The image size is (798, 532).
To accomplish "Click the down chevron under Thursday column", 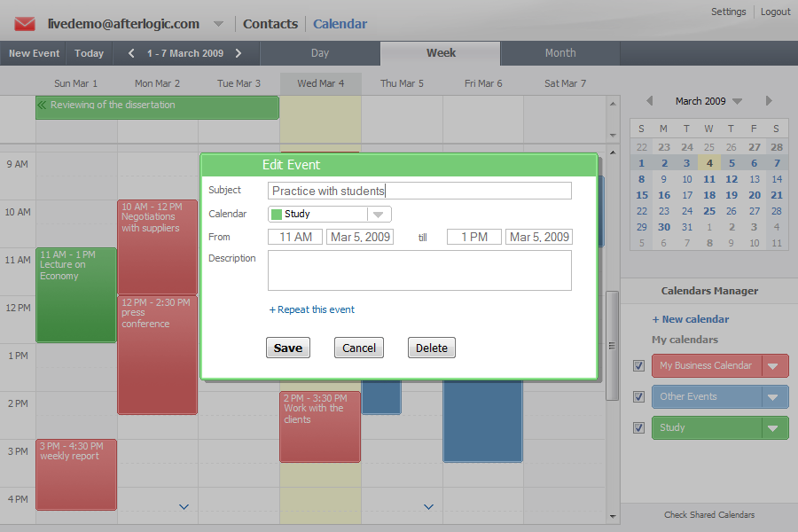I will (x=428, y=507).
